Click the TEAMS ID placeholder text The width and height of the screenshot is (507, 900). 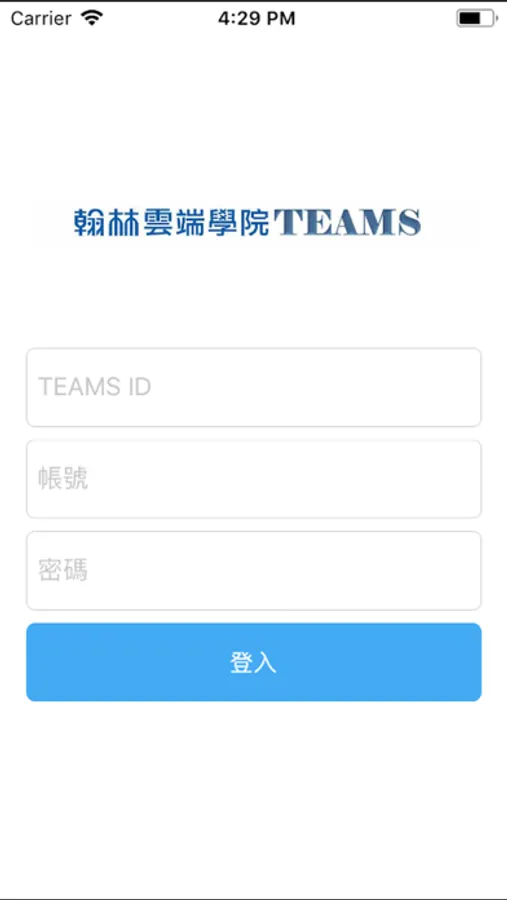(95, 387)
